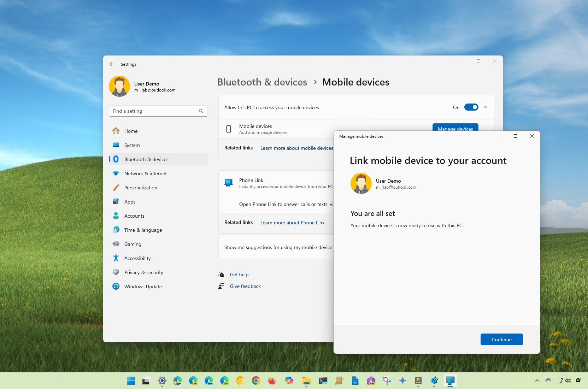Click the User Demo avatar in the dialog
This screenshot has width=588, height=389.
(x=361, y=183)
